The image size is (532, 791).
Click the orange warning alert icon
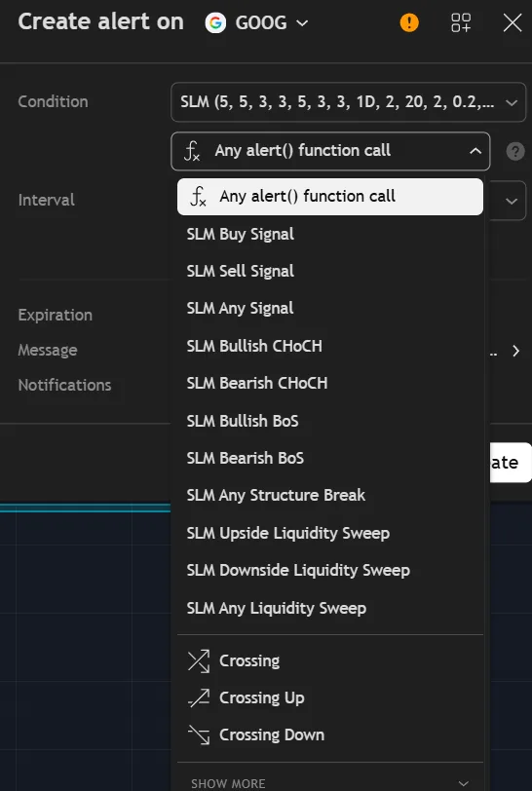[x=409, y=22]
